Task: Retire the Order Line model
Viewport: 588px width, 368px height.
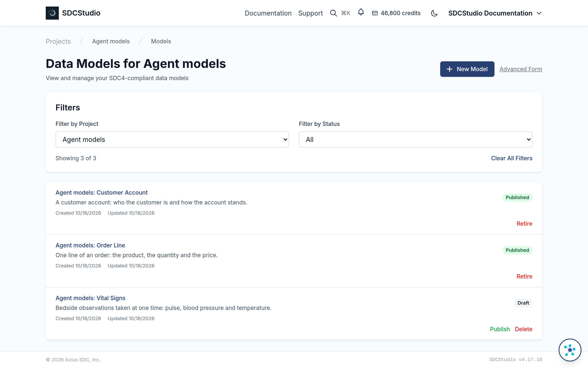Action: [x=524, y=276]
